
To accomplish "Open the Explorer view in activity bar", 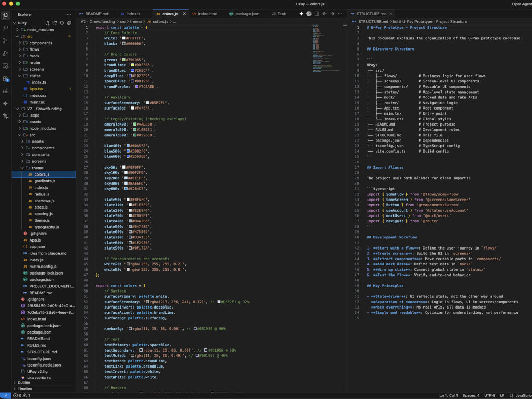I will point(5,15).
